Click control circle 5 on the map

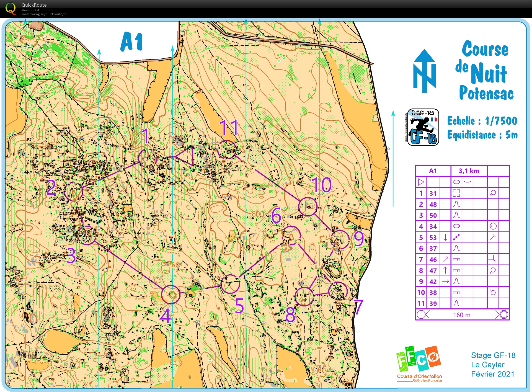[230, 284]
